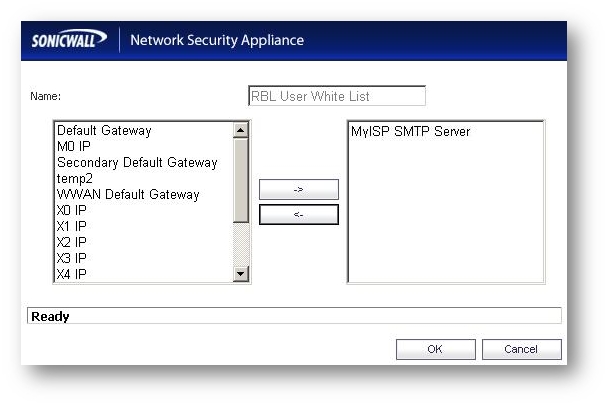Screen dimensions: 609x407
Task: Click the Name field containing RBL User White List
Action: click(337, 96)
